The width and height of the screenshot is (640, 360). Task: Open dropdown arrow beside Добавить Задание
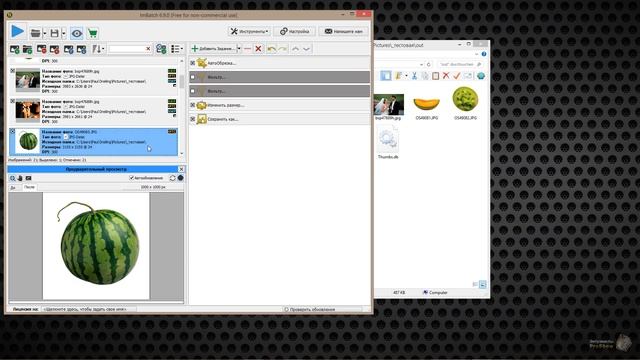coord(239,49)
